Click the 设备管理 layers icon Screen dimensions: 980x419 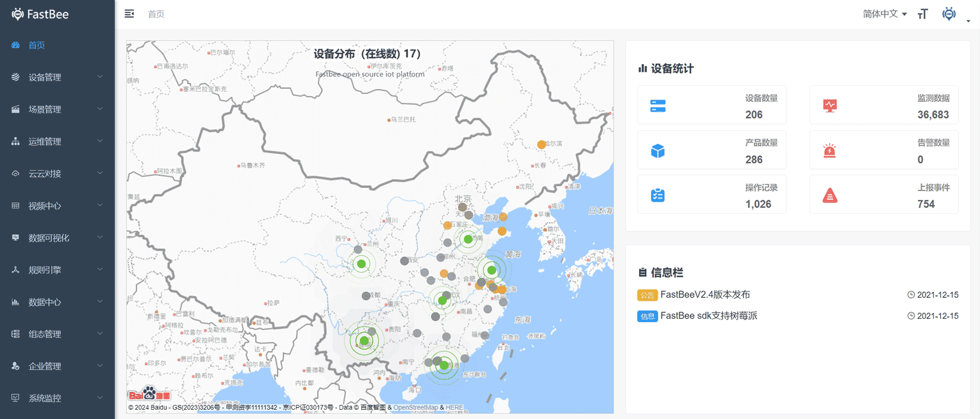[15, 77]
